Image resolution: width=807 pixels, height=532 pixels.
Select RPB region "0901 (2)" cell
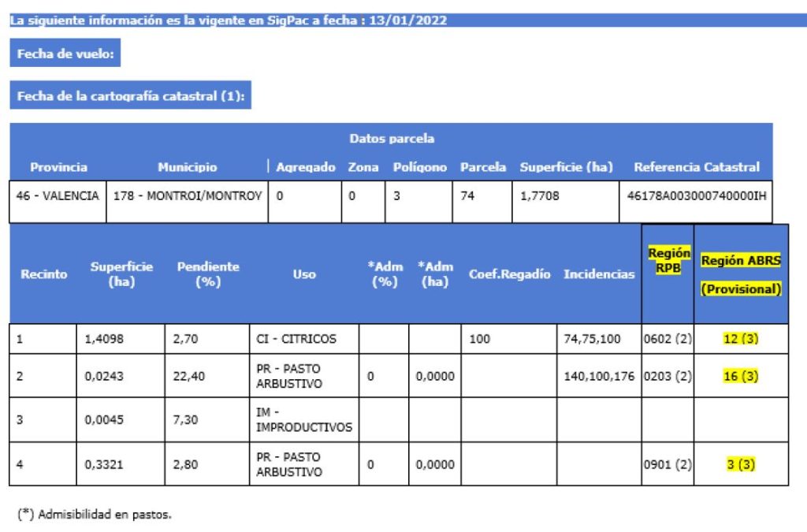(x=668, y=464)
